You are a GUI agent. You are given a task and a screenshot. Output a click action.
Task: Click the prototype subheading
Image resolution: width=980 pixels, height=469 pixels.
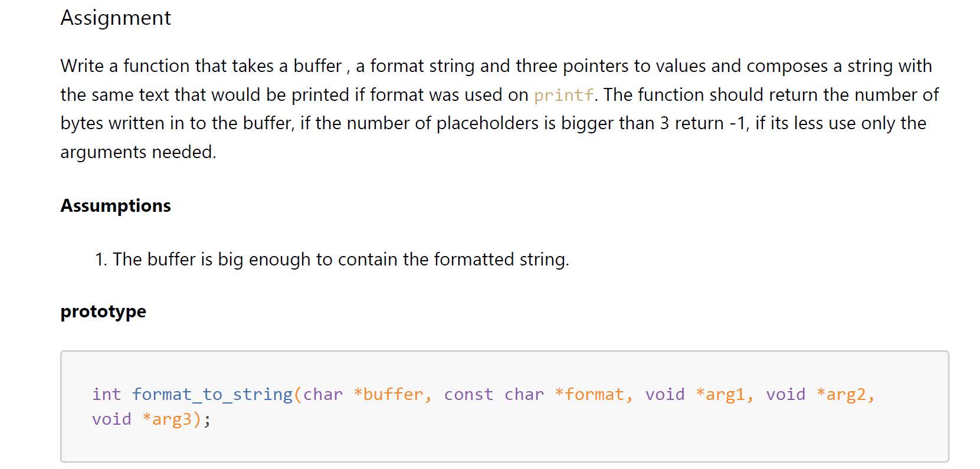(x=103, y=311)
